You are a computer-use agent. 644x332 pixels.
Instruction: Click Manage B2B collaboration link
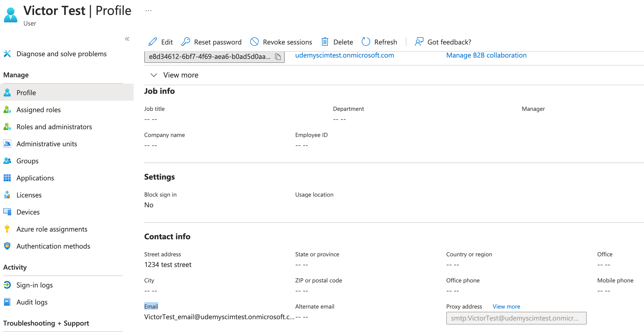pos(486,55)
